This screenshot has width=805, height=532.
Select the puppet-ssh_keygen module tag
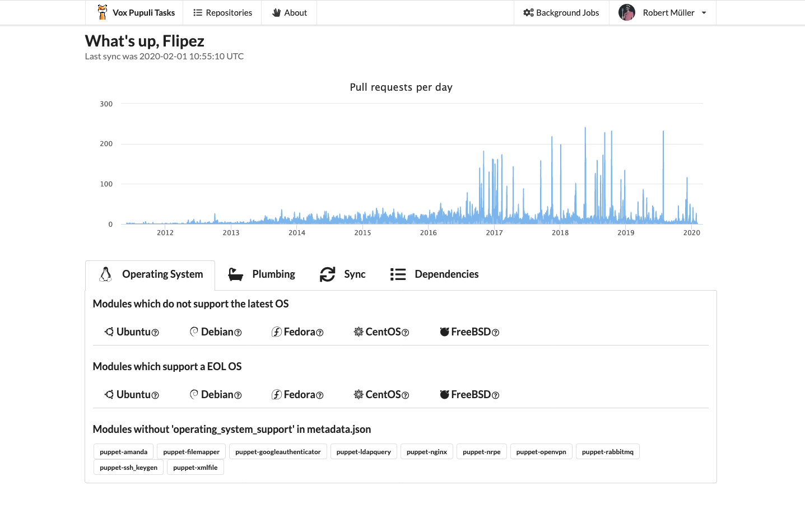128,468
